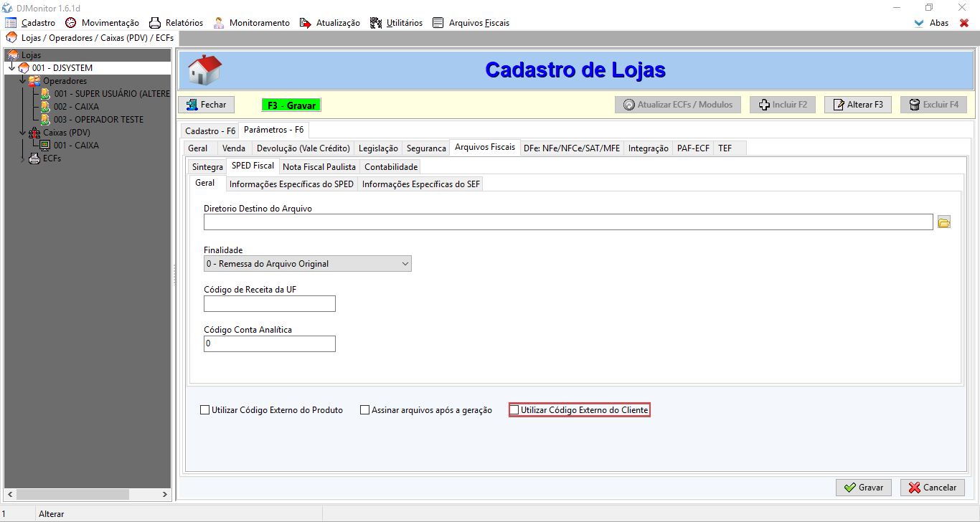Click the Atualização icon in menu bar
This screenshot has width=980, height=522.
click(x=306, y=23)
